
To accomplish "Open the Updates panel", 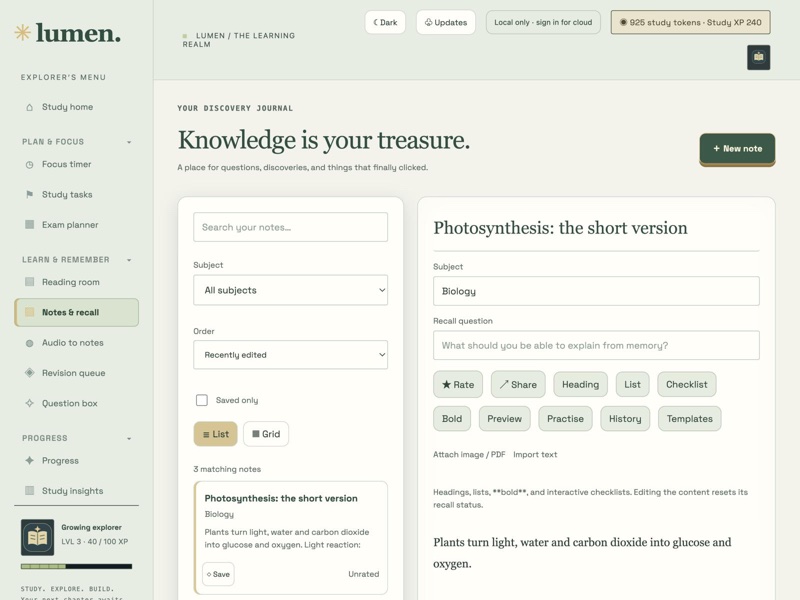I will [x=446, y=22].
